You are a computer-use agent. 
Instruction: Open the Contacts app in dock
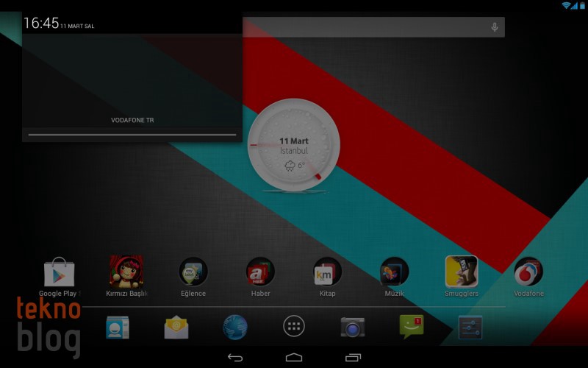point(117,326)
